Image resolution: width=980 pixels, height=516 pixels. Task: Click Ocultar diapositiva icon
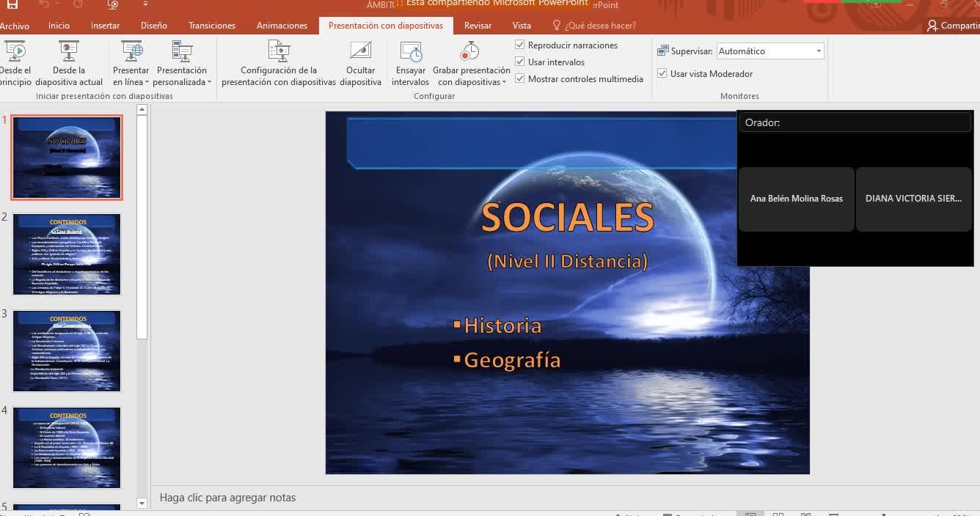pyautogui.click(x=360, y=52)
